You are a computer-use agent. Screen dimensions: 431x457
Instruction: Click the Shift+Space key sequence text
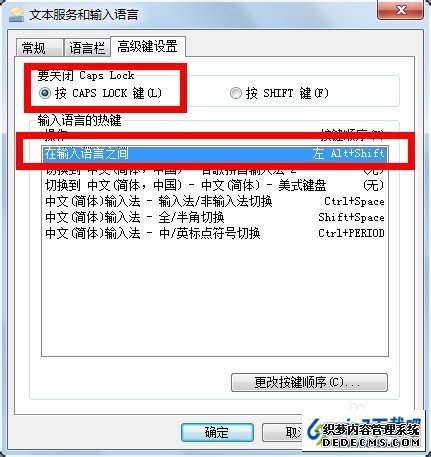[x=351, y=217]
